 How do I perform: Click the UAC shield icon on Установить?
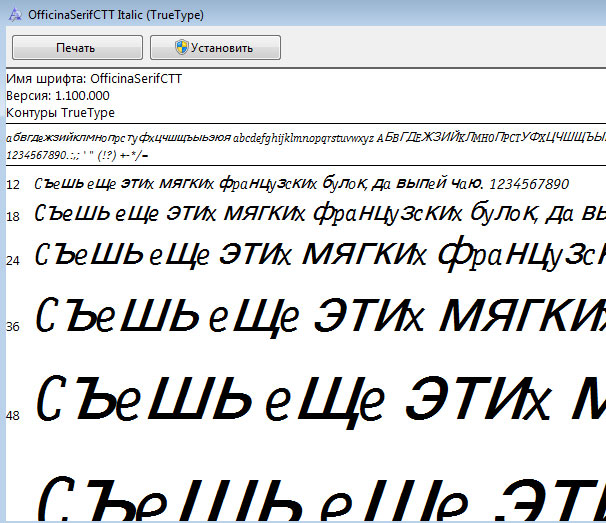[x=182, y=47]
